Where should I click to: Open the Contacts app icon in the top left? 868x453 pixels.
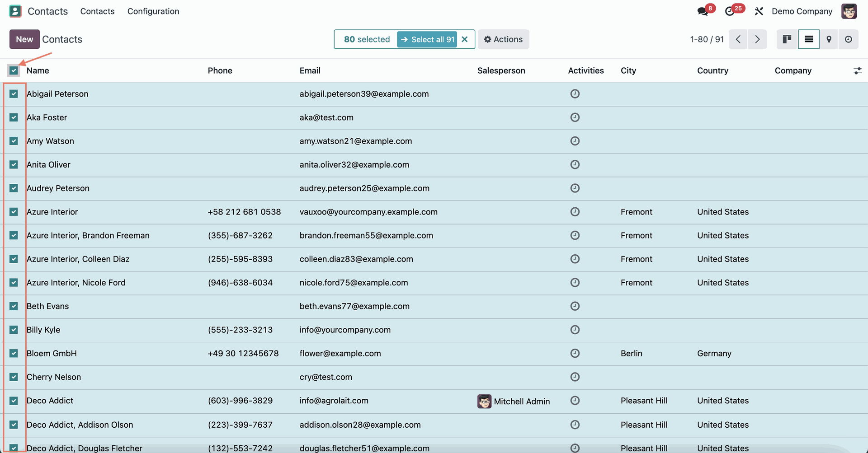click(15, 11)
